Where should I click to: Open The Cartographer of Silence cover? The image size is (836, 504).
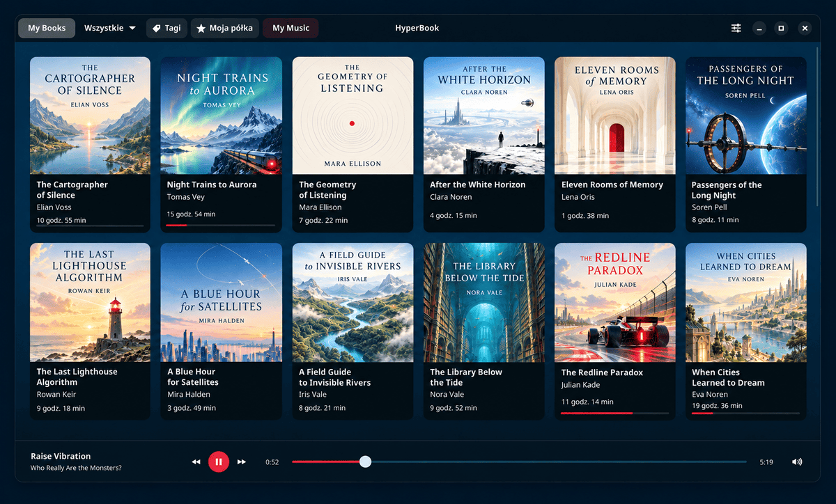tap(90, 116)
